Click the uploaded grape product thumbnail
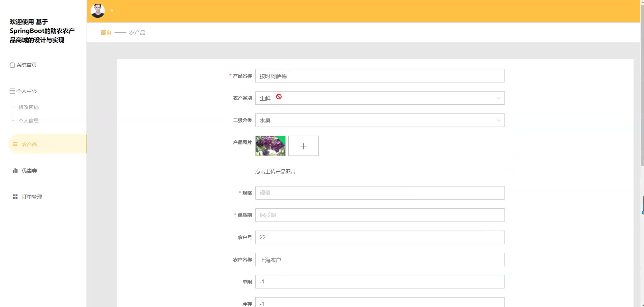Viewport: 644px width, 307px height. pyautogui.click(x=270, y=146)
